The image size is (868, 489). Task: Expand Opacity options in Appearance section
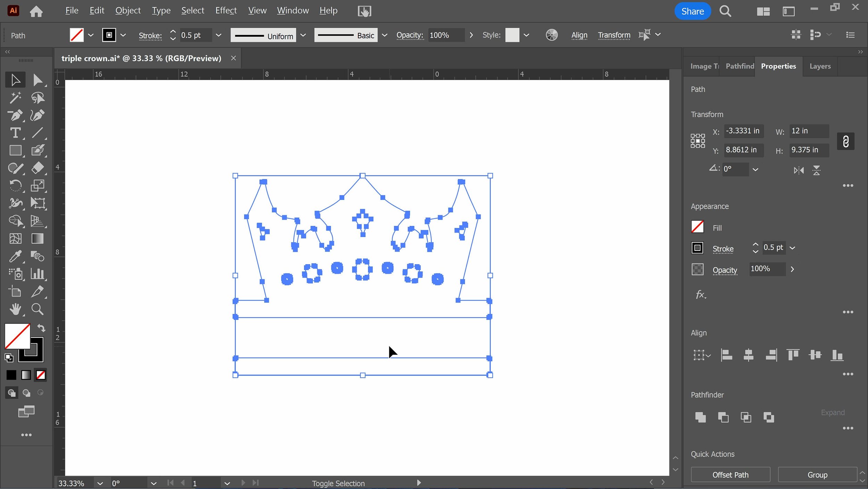coord(792,269)
